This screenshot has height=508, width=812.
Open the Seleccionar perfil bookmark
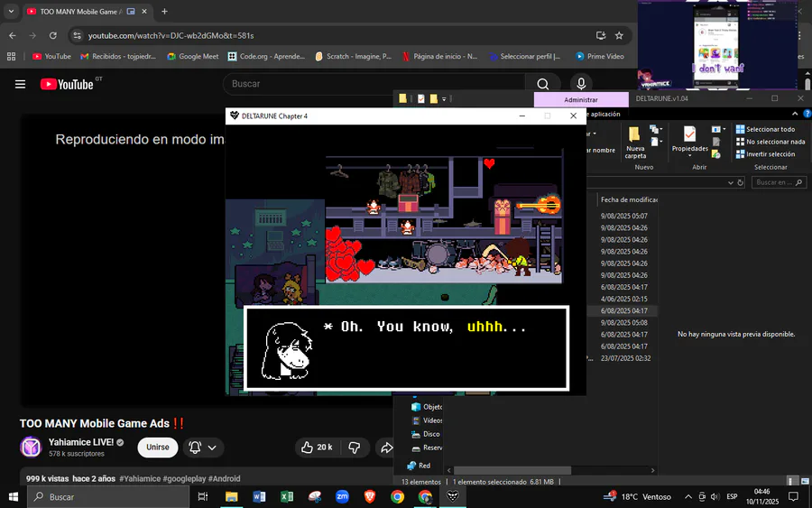(x=524, y=57)
